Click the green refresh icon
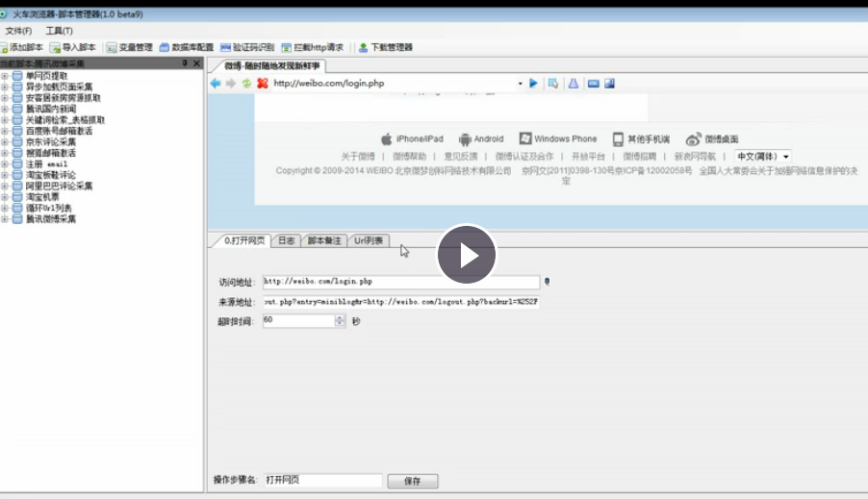This screenshot has height=499, width=868. (246, 84)
